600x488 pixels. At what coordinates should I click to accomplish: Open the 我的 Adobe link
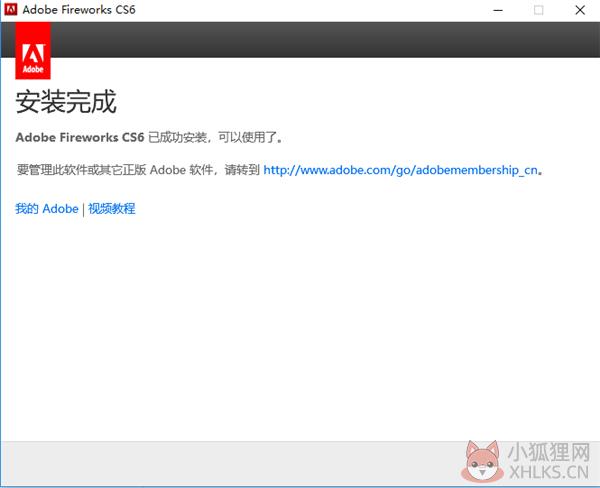[x=47, y=209]
